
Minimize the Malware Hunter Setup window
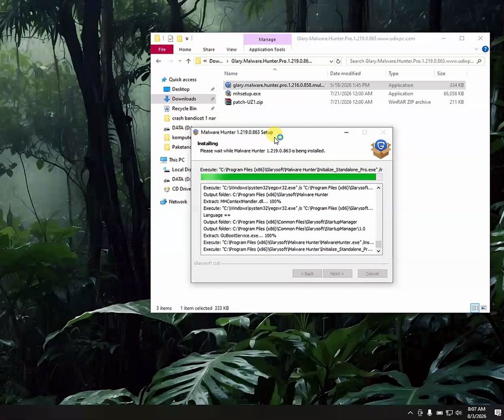346,132
